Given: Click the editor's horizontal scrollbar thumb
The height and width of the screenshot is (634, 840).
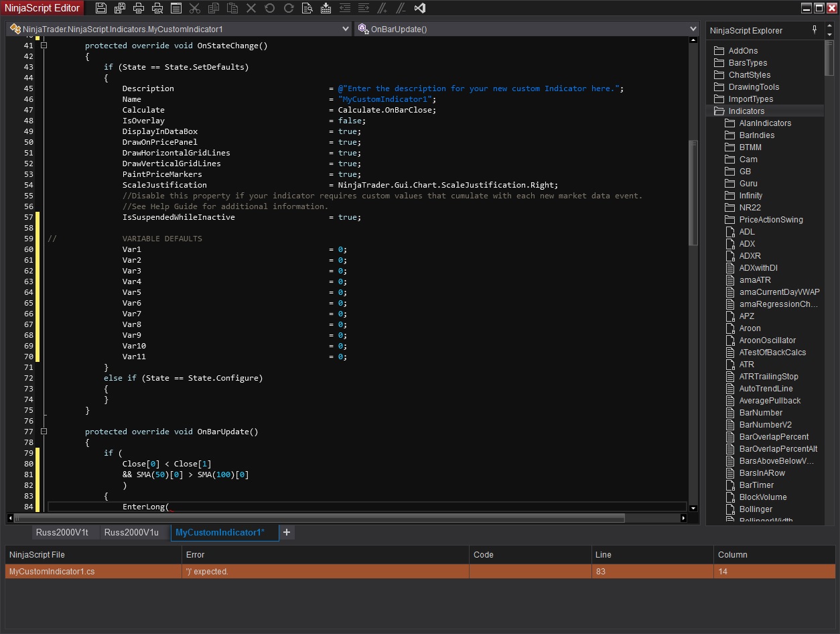Looking at the screenshot, I should pyautogui.click(x=319, y=518).
